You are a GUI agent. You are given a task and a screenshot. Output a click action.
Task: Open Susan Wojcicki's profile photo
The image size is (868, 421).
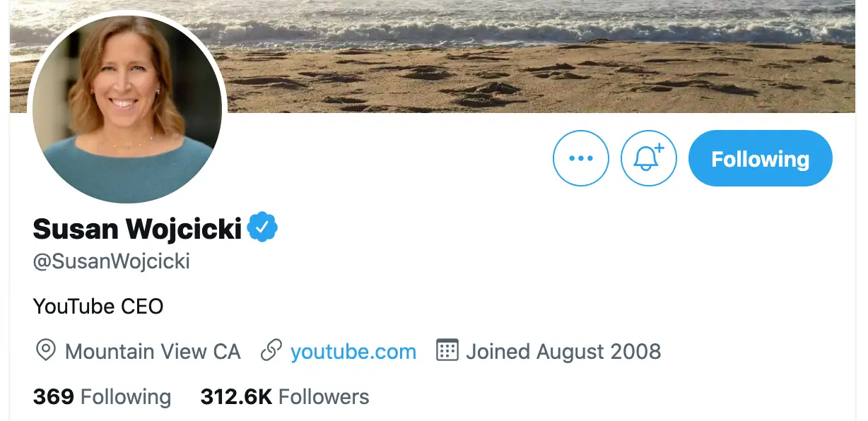tap(127, 106)
